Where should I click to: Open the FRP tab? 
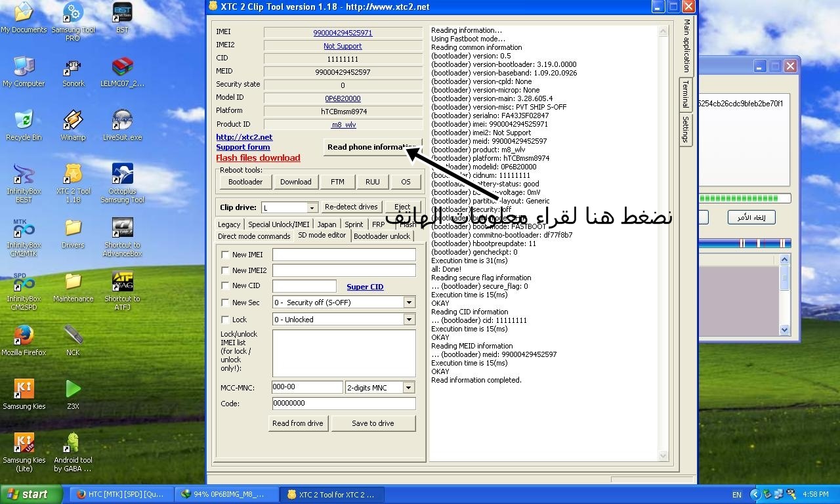click(379, 224)
